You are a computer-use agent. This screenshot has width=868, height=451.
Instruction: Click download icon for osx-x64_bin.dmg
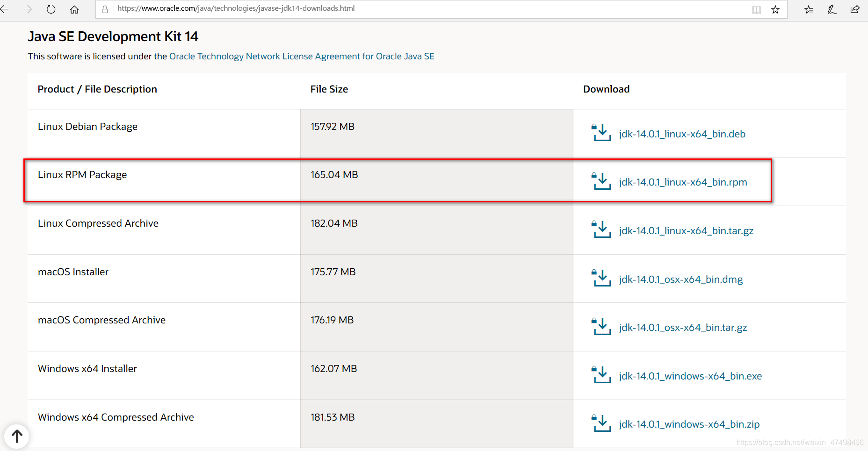click(x=601, y=278)
